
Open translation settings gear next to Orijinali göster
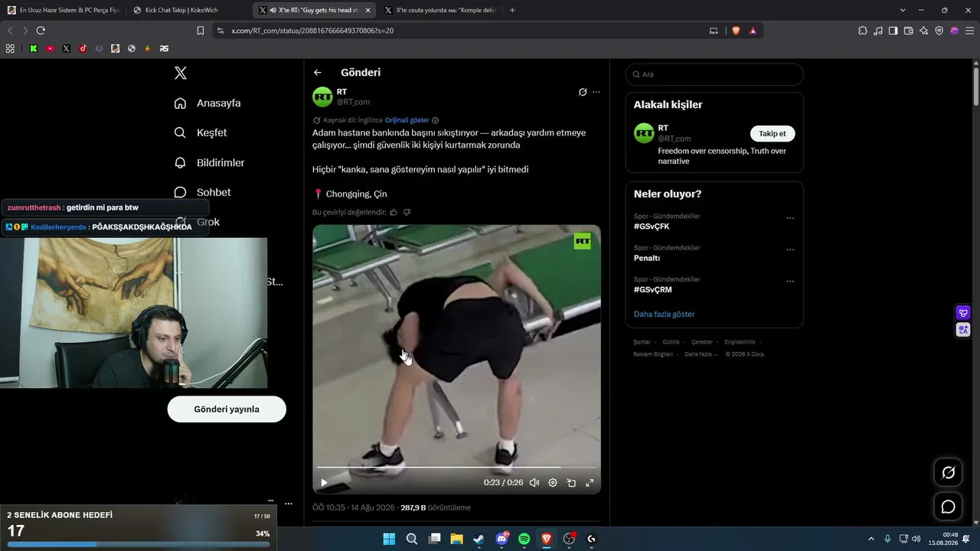tap(436, 120)
